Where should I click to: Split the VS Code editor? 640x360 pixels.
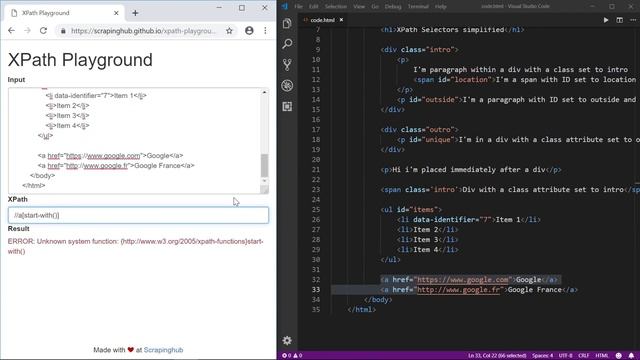pos(619,20)
